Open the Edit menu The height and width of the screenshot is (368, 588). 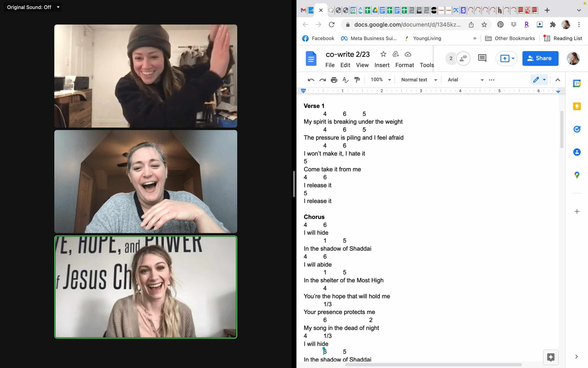(345, 65)
